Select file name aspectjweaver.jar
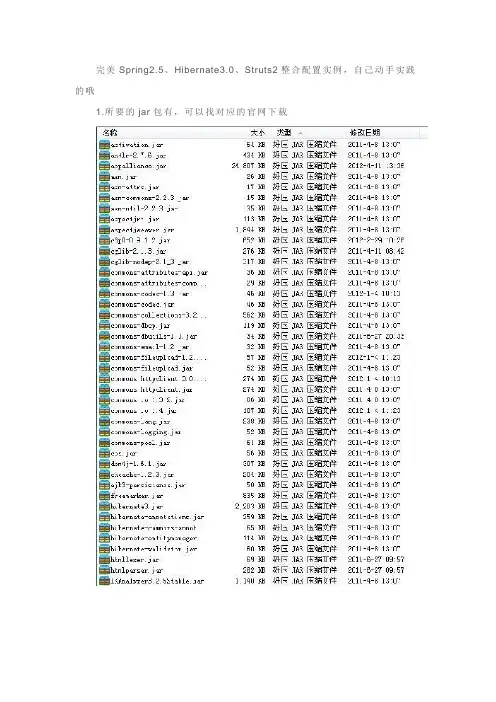This screenshot has width=496, height=702. 142,230
